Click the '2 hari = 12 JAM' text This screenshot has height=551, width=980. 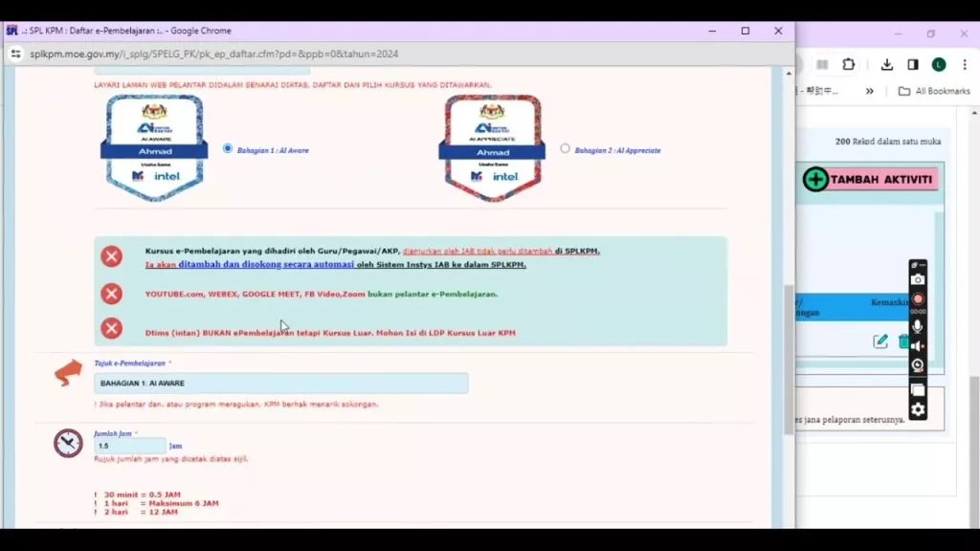[141, 512]
